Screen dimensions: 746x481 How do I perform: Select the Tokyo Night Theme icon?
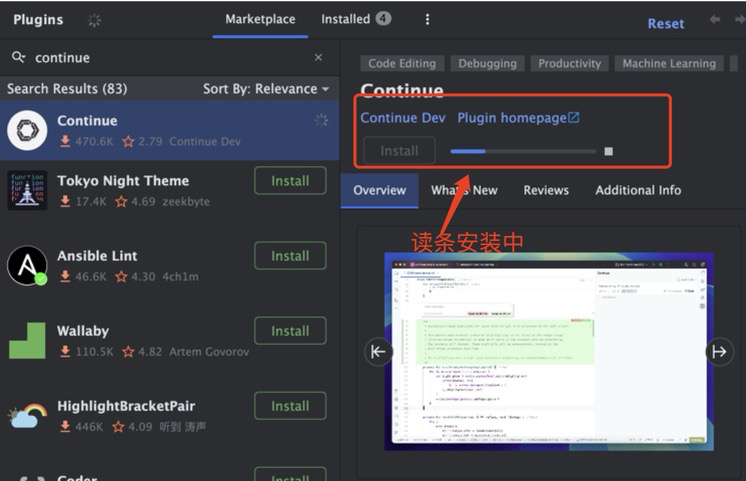(27, 190)
